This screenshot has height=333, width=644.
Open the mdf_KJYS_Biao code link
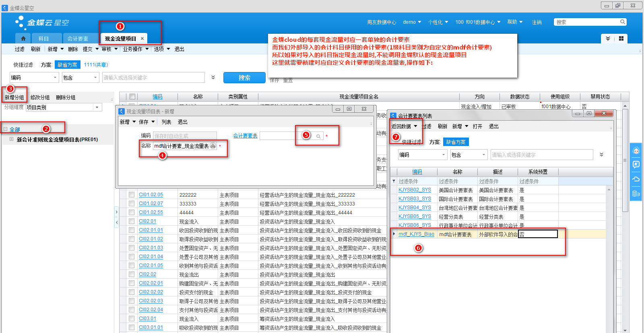click(x=416, y=234)
